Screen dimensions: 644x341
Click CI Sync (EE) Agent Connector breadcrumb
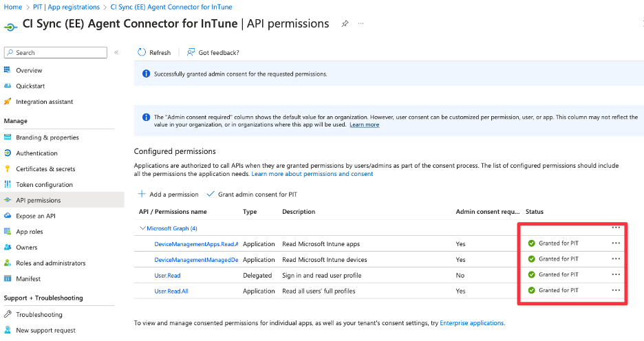pyautogui.click(x=171, y=7)
